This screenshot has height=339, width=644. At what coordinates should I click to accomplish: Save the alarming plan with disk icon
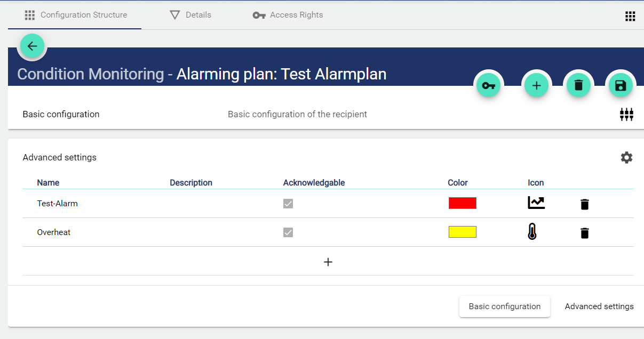(620, 85)
